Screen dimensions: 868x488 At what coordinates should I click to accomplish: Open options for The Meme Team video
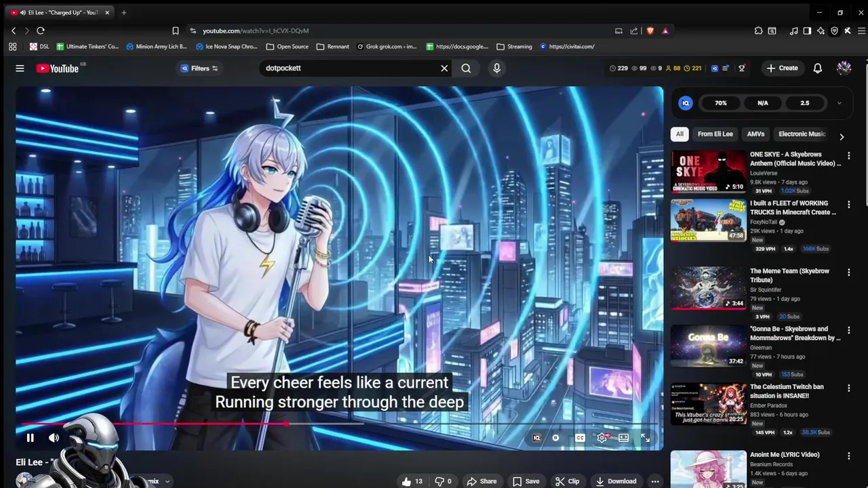(x=848, y=272)
